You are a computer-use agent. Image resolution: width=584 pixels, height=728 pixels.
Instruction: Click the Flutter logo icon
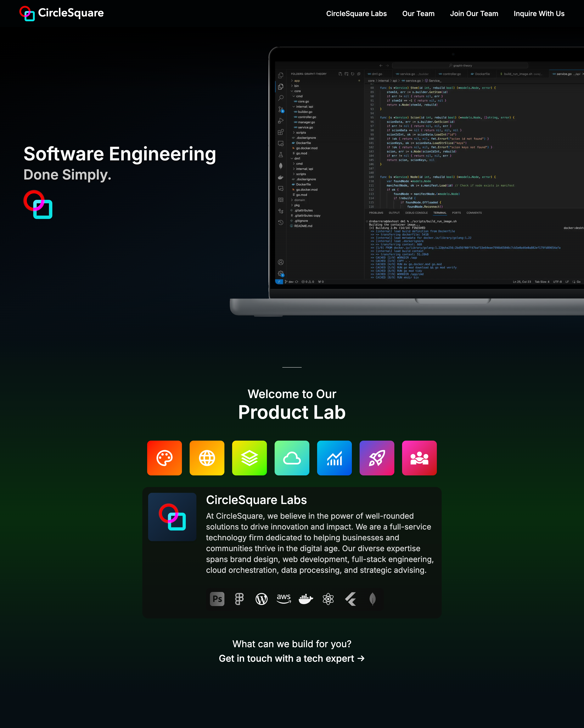[351, 599]
